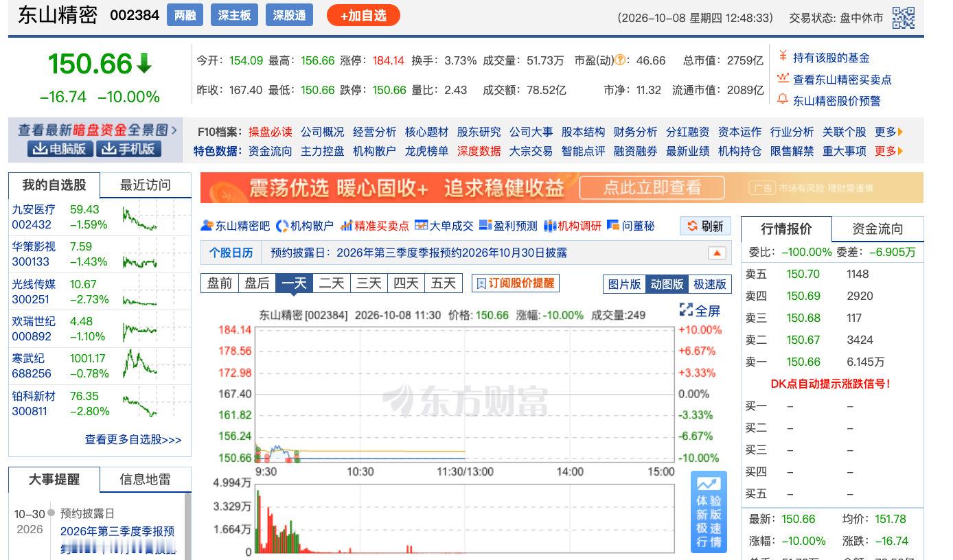Switch to 资金流向 tab
Image resolution: width=953 pixels, height=560 pixels.
(877, 229)
